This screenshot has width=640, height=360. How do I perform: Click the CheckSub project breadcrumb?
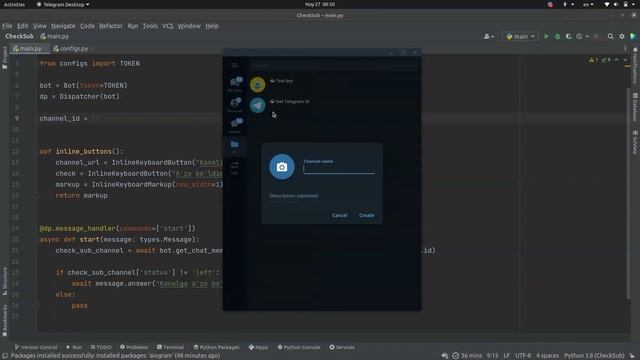point(19,36)
